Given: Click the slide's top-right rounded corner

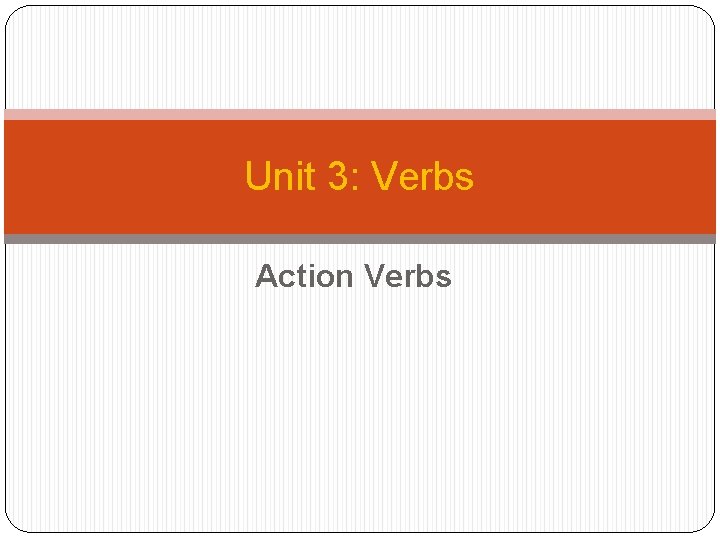Looking at the screenshot, I should [708, 13].
